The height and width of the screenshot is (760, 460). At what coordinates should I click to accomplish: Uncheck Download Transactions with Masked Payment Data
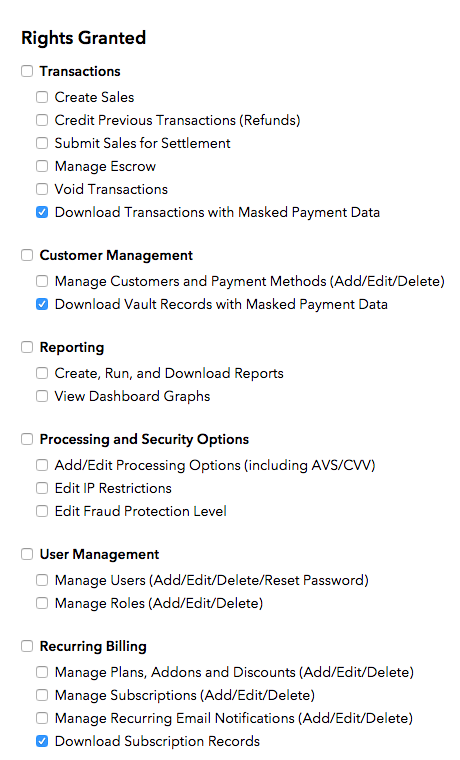(x=42, y=212)
